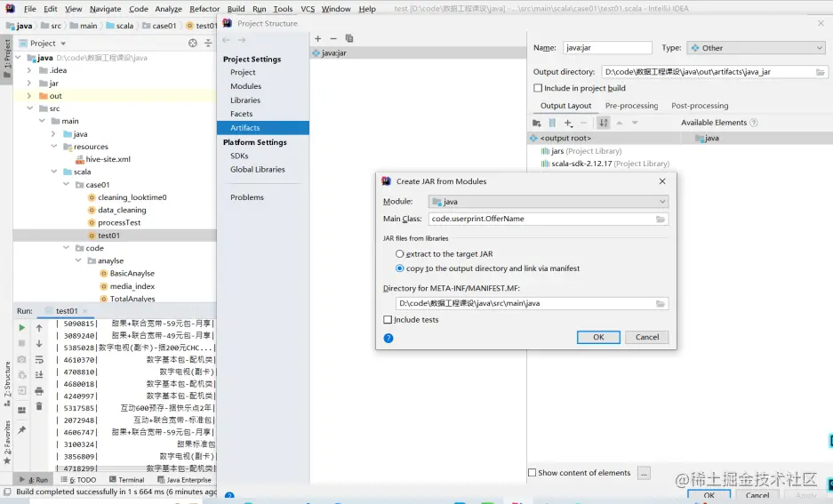Click the Up the Stack Trace arrow
The width and height of the screenshot is (833, 504).
[39, 328]
